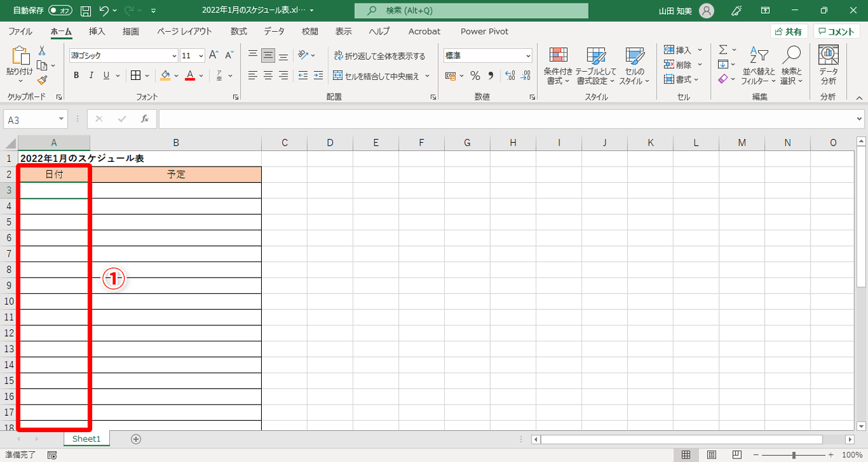Activate the format painter brush

[x=42, y=80]
